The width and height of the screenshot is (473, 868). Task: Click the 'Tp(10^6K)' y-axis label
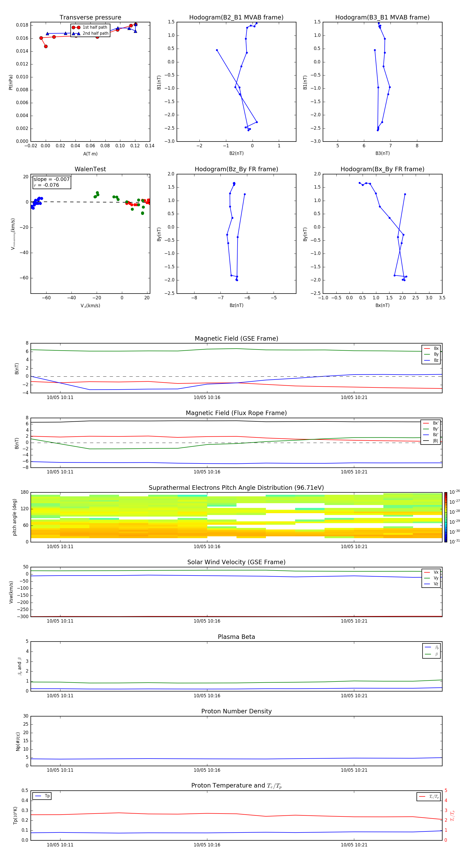point(15,815)
